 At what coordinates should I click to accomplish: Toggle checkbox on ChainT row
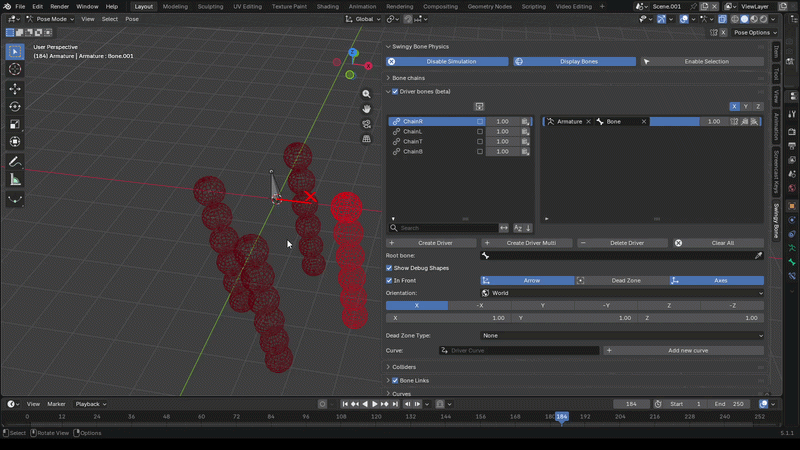480,141
